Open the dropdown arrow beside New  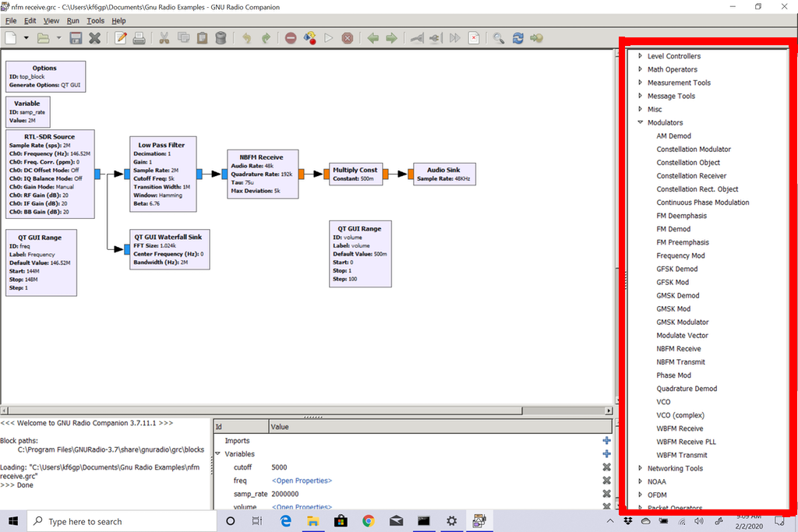(26, 38)
